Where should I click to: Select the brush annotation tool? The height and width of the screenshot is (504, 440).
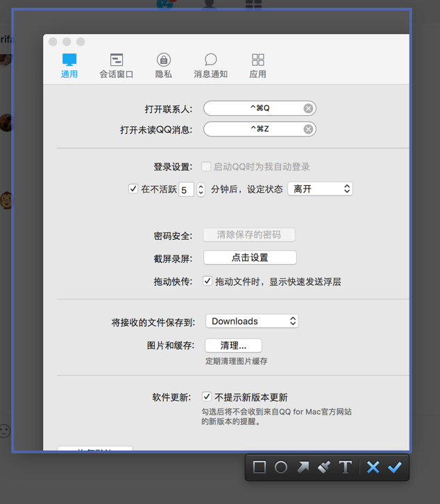324,467
